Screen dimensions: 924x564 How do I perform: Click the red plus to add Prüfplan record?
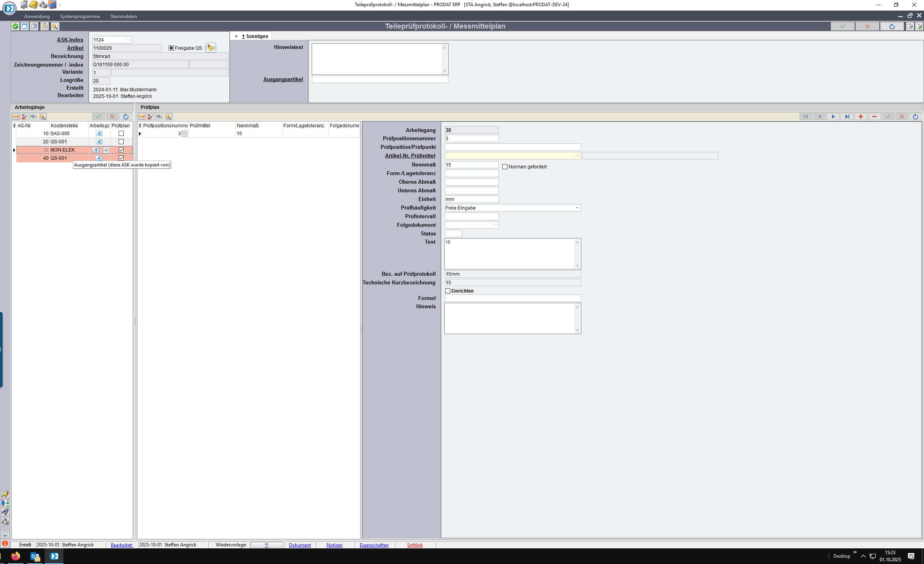[x=861, y=117]
